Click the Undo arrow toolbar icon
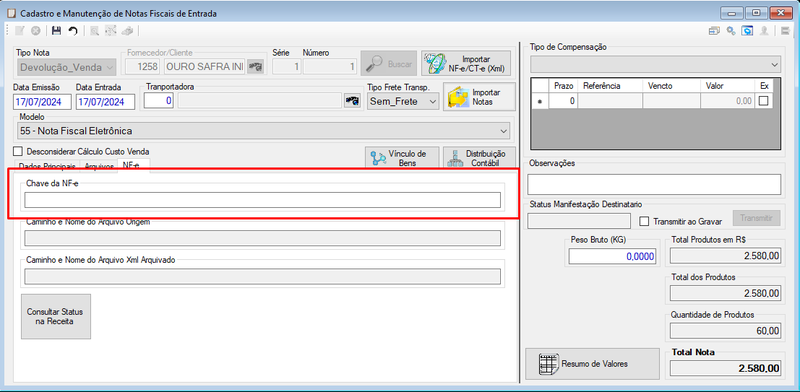This screenshot has width=800, height=392. (73, 31)
